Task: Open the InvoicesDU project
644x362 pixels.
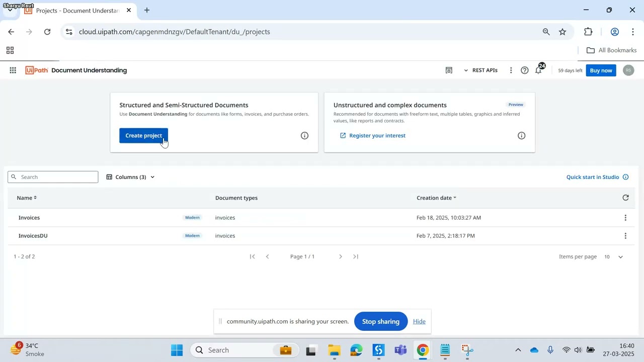Action: click(x=33, y=236)
